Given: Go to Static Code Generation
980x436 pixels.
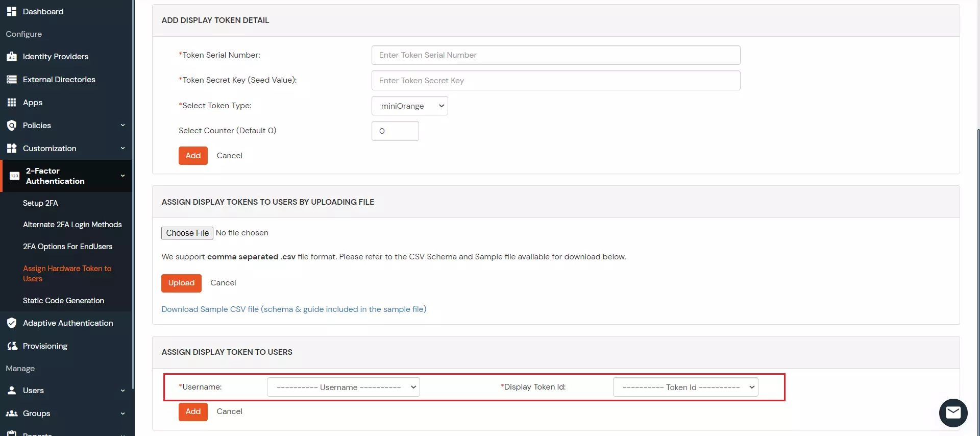Looking at the screenshot, I should point(63,301).
